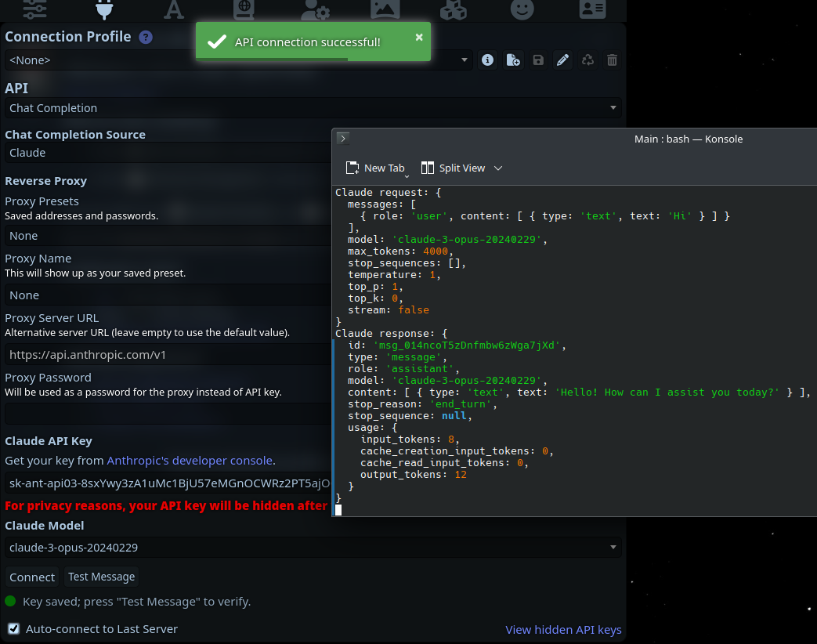Click 'Key saved; press "Test Message" to verify.' text

136,602
